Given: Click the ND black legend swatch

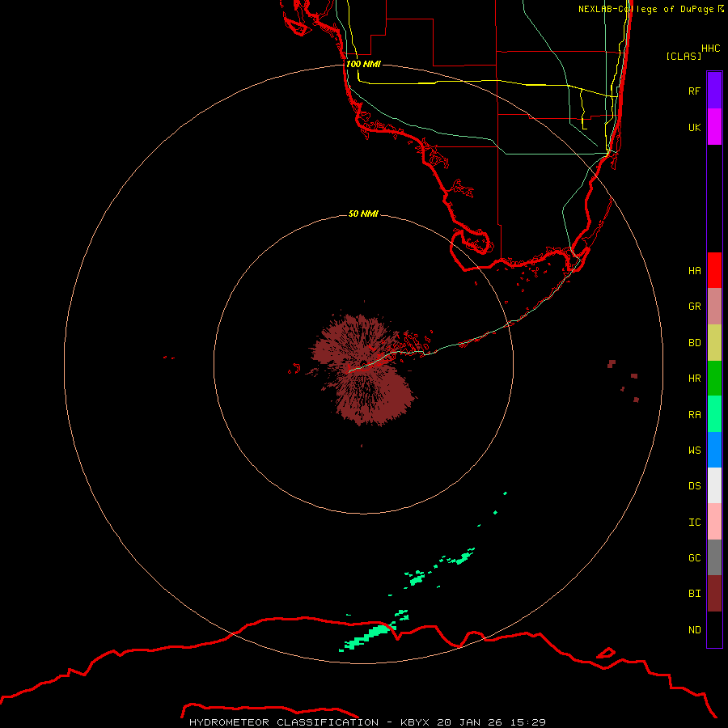Looking at the screenshot, I should pyautogui.click(x=714, y=629).
